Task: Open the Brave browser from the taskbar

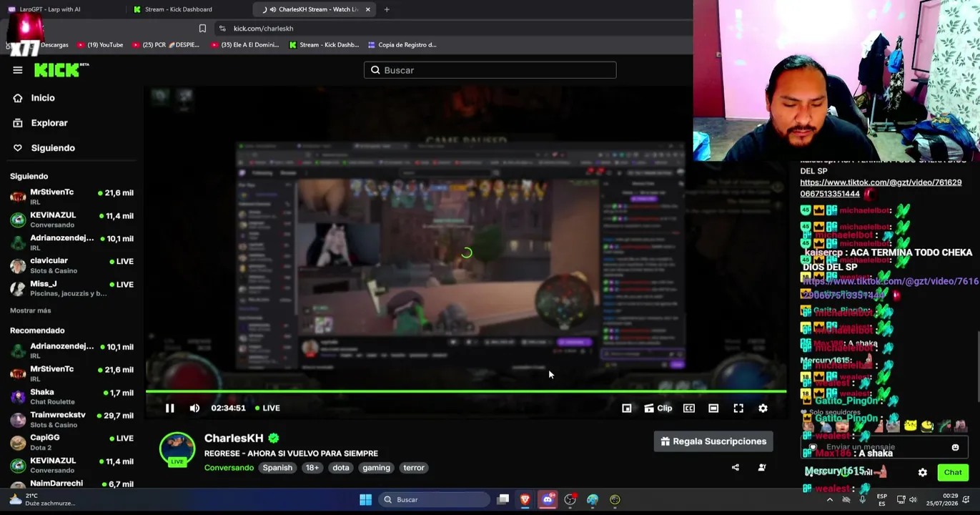Action: pos(525,500)
